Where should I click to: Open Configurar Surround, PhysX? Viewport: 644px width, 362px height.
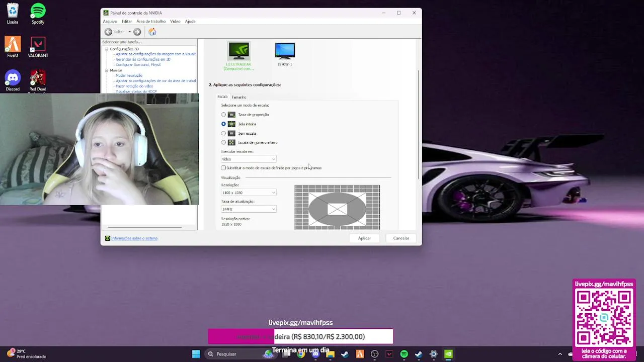(138, 65)
